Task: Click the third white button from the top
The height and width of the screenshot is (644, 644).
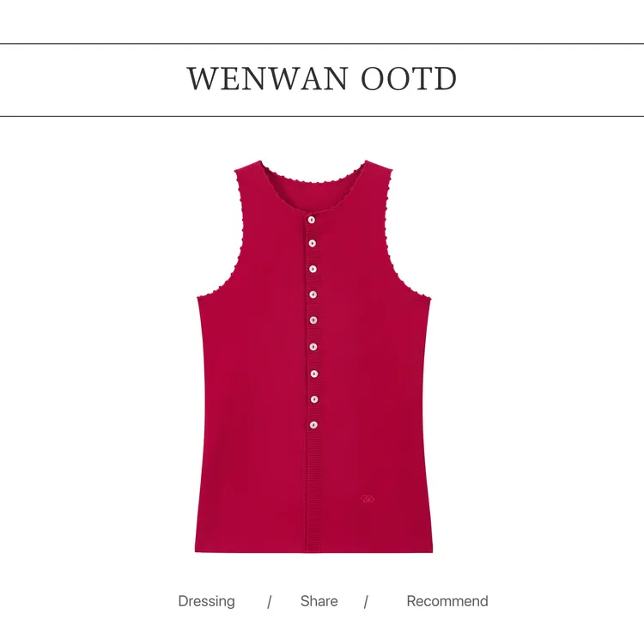Action: [x=313, y=270]
